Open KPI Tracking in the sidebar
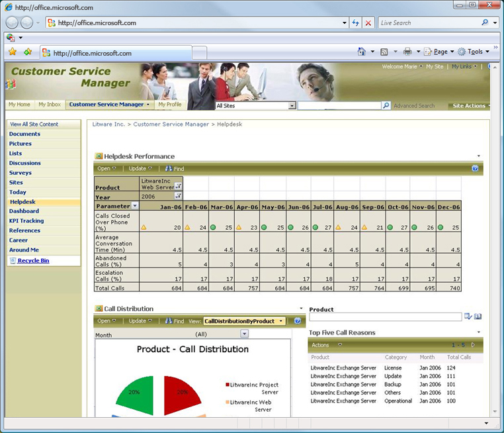This screenshot has height=433, width=504. click(x=26, y=221)
